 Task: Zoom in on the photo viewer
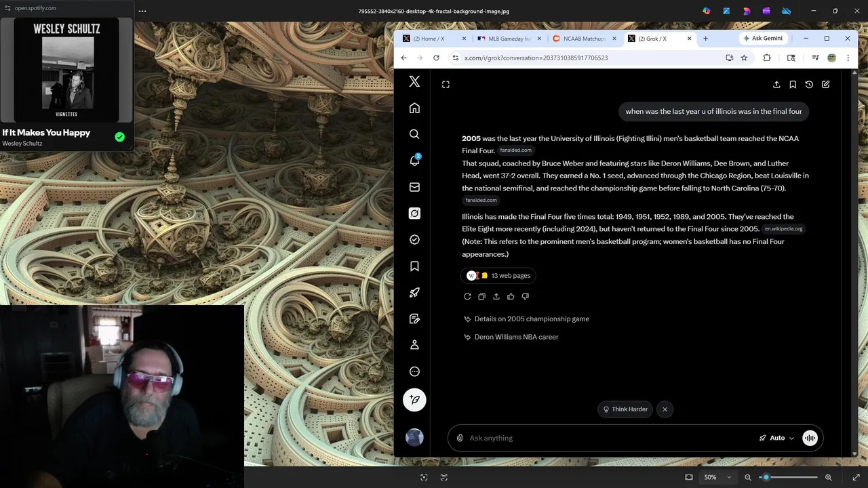828,477
